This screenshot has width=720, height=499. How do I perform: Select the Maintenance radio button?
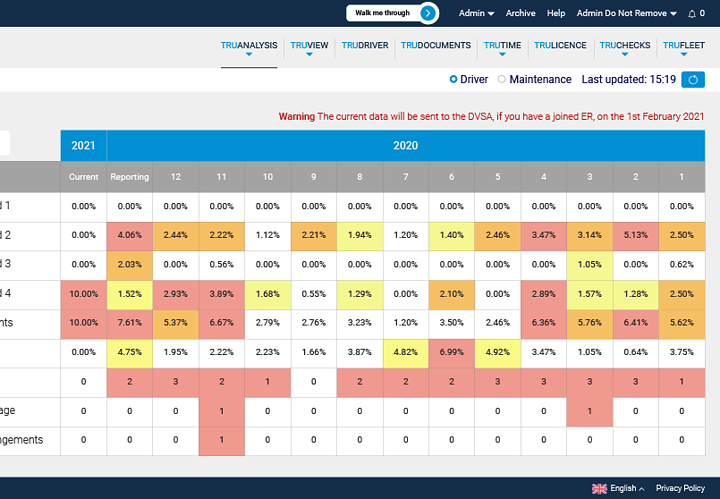(x=502, y=79)
